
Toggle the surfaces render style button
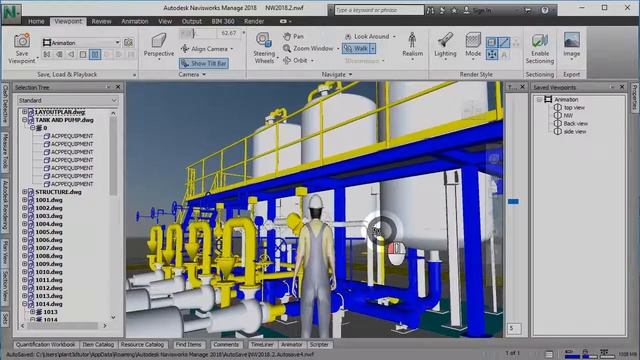[492, 42]
